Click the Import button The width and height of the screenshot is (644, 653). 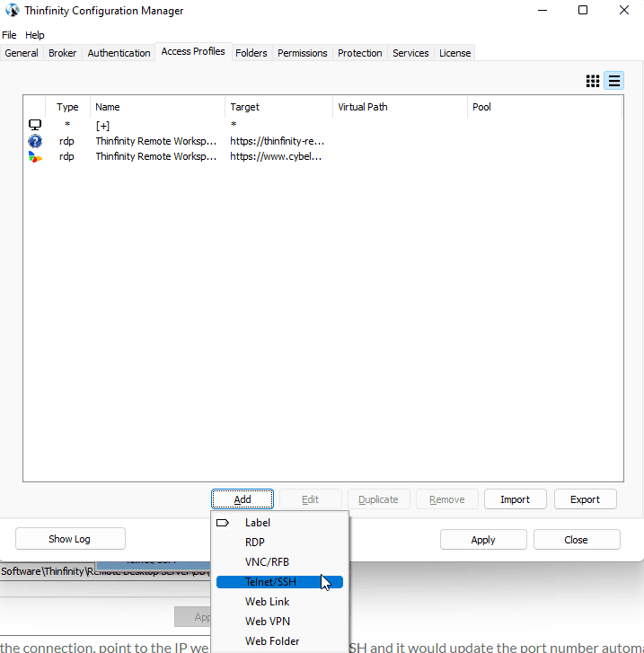pyautogui.click(x=516, y=499)
